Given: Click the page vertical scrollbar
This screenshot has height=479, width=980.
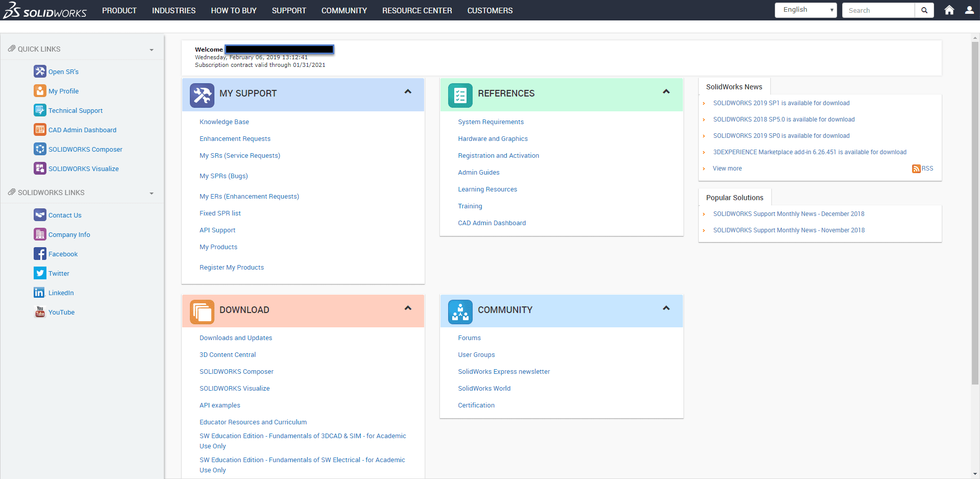Looking at the screenshot, I should (x=975, y=213).
